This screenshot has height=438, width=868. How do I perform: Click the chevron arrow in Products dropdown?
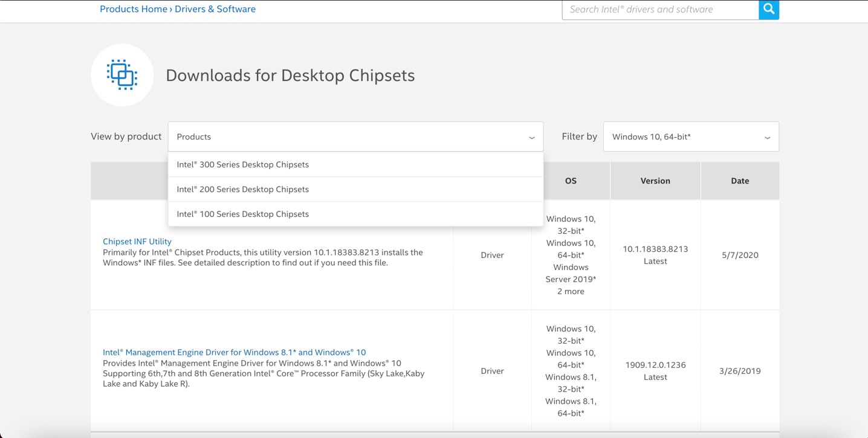point(531,137)
